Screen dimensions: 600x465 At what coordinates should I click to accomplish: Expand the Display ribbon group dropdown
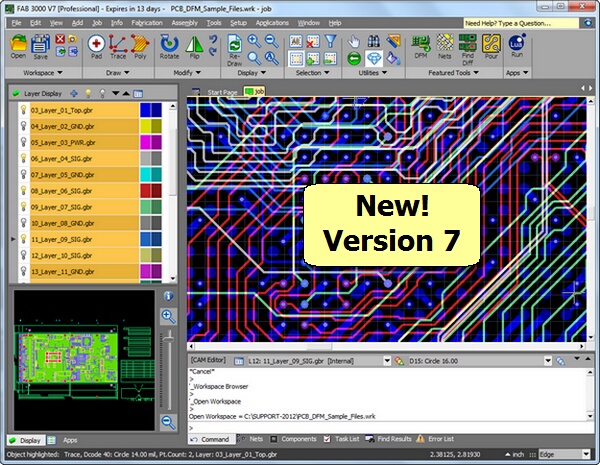pyautogui.click(x=263, y=73)
